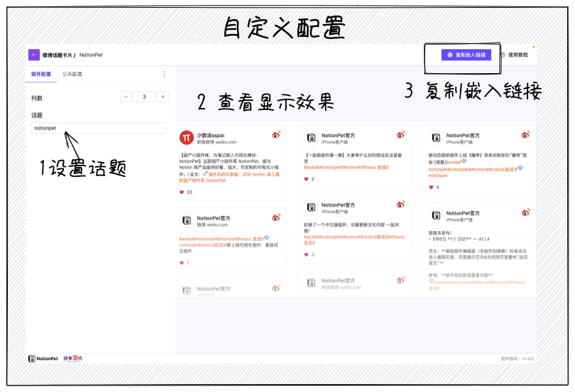This screenshot has width=575, height=392.
Task: Click the 微博话题卡片 breadcrumb text
Action: (57, 55)
